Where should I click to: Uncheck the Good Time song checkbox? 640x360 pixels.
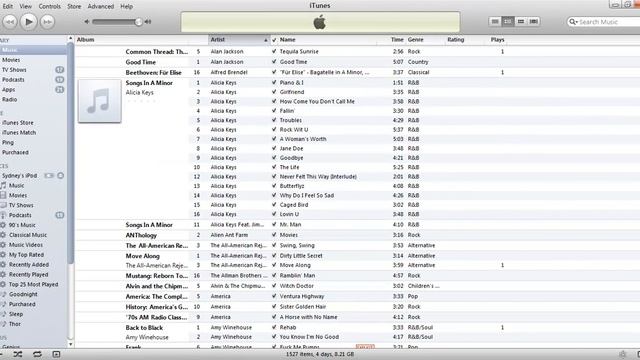tap(274, 62)
